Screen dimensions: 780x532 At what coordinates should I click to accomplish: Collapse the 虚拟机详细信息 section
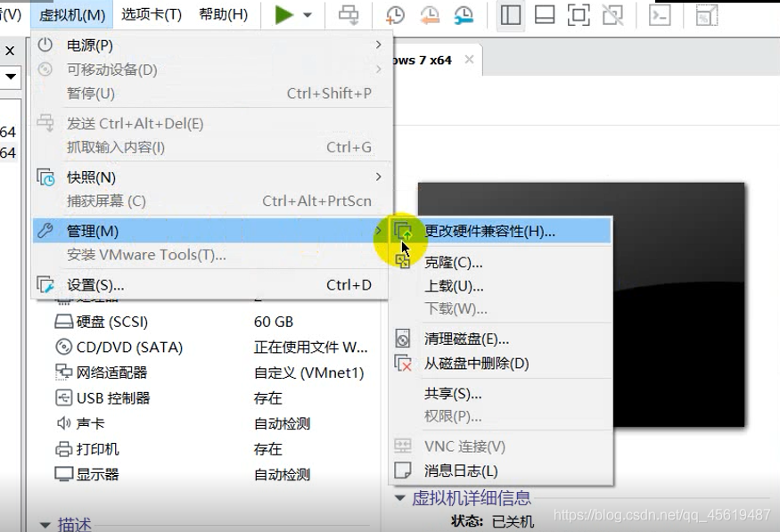(400, 498)
